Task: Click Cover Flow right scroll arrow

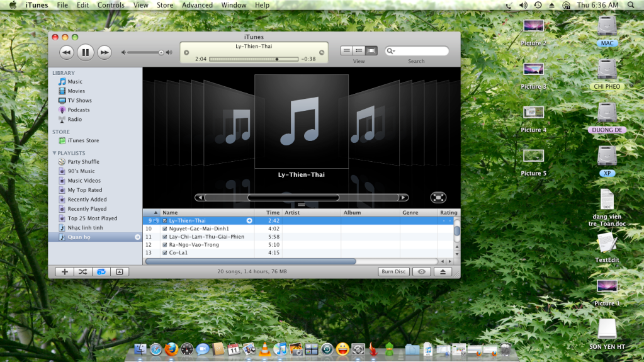Action: (x=404, y=198)
